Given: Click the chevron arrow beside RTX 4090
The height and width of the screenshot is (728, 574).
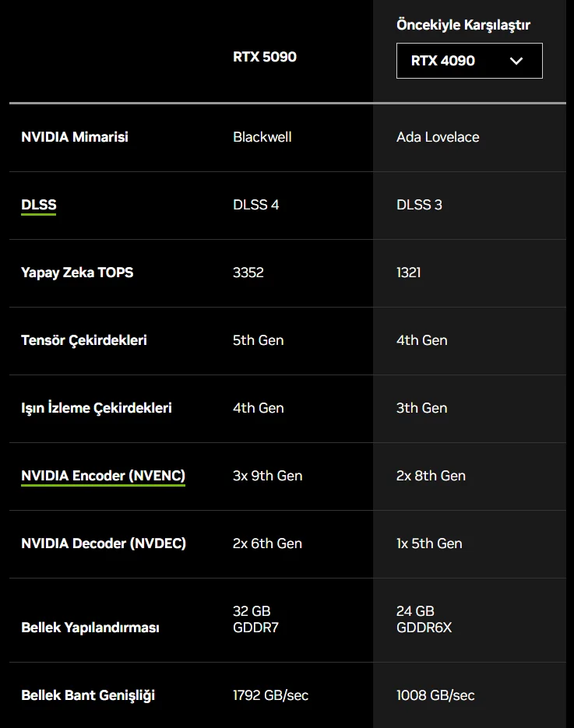Looking at the screenshot, I should pos(516,61).
